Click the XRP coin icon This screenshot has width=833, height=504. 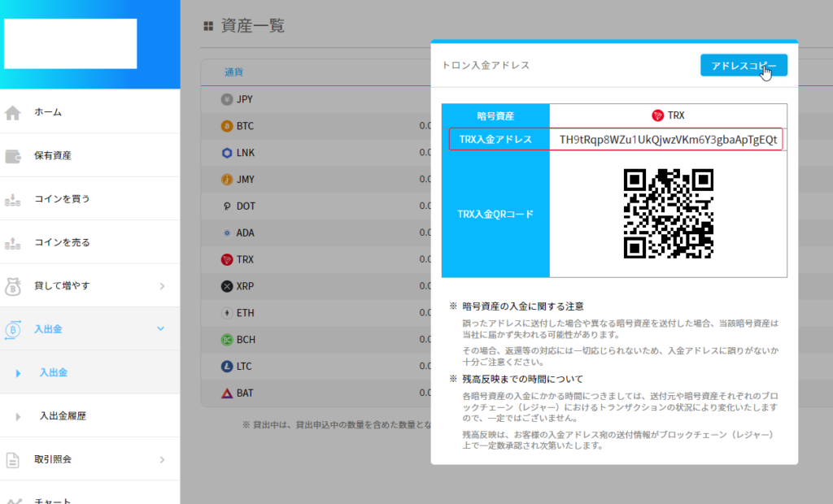pos(227,286)
